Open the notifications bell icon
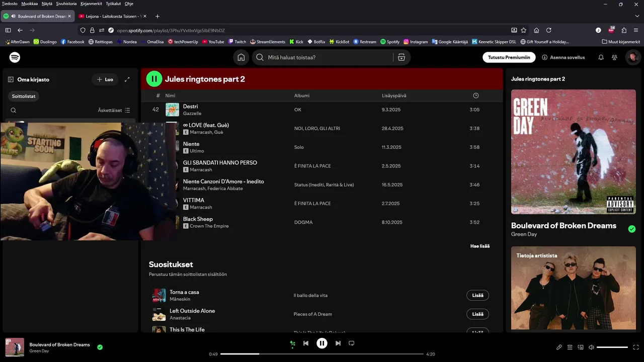Screen dimensions: 644x362 [601, 57]
